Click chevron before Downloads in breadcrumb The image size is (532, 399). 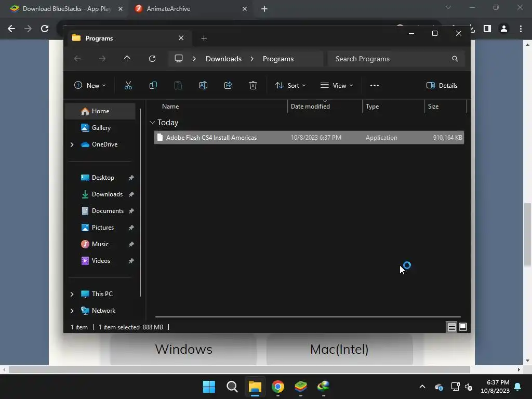194,59
